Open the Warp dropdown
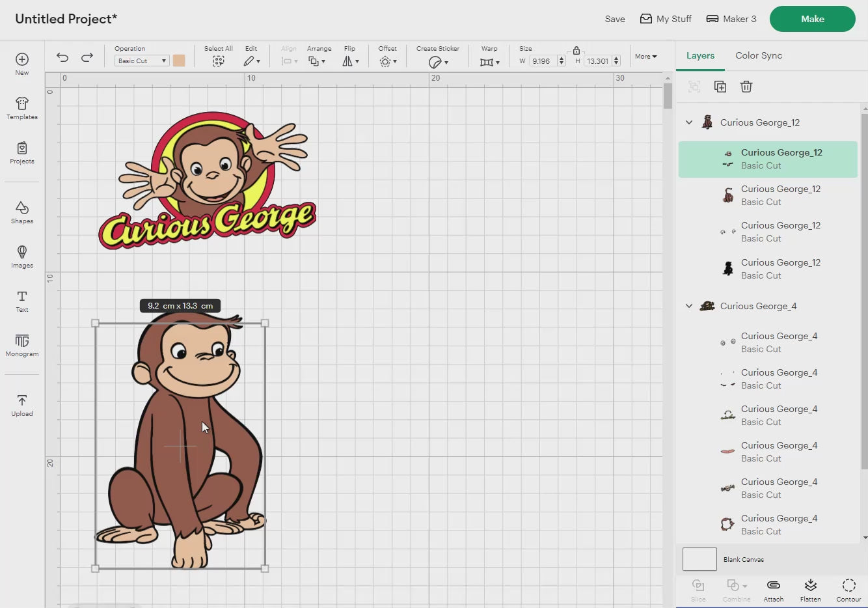This screenshot has height=608, width=868. coord(490,62)
